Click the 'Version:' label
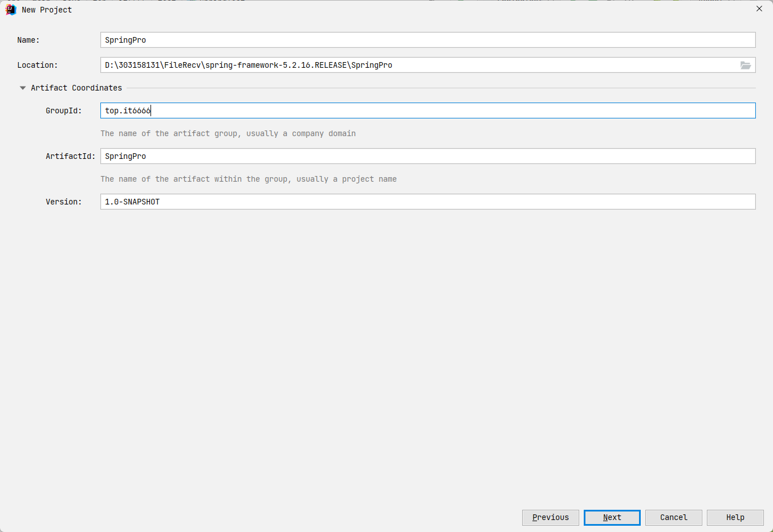Screen dimensions: 773x532 pyautogui.click(x=64, y=202)
